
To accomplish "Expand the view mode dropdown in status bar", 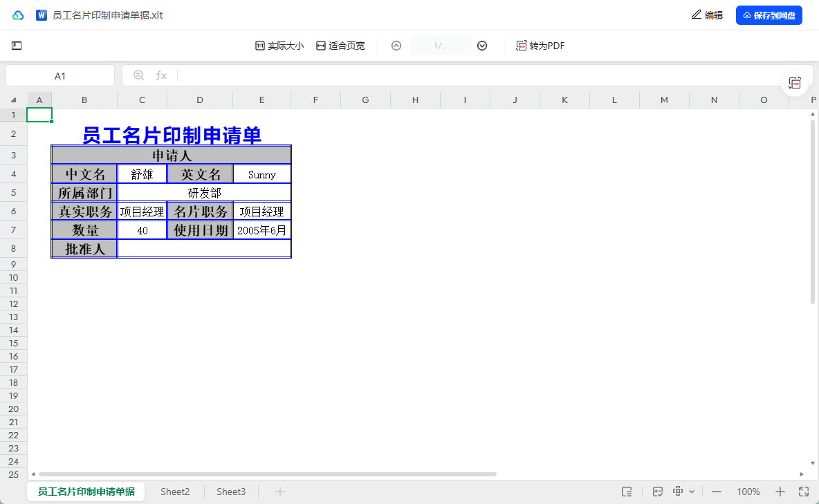I will [692, 492].
